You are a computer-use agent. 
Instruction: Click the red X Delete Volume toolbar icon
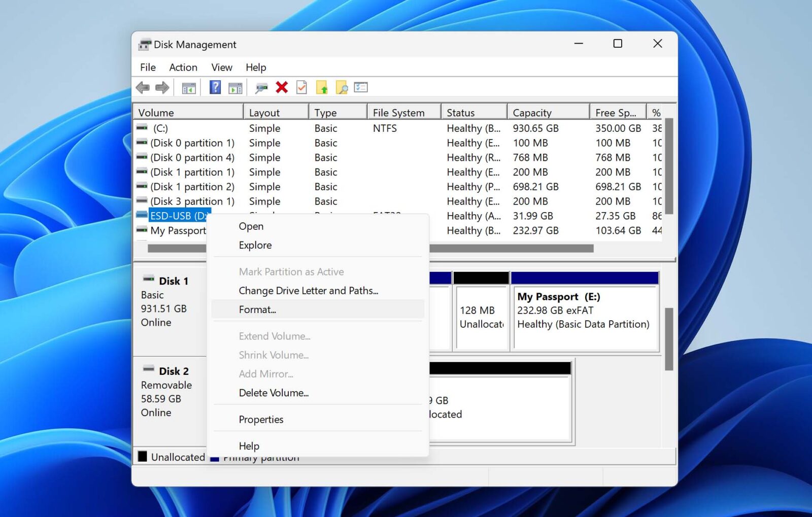tap(282, 87)
